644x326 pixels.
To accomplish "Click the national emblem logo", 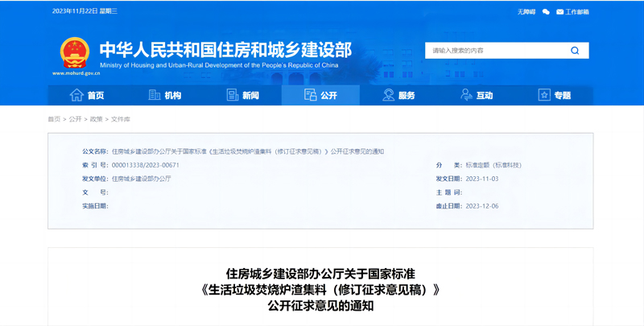I will point(75,53).
